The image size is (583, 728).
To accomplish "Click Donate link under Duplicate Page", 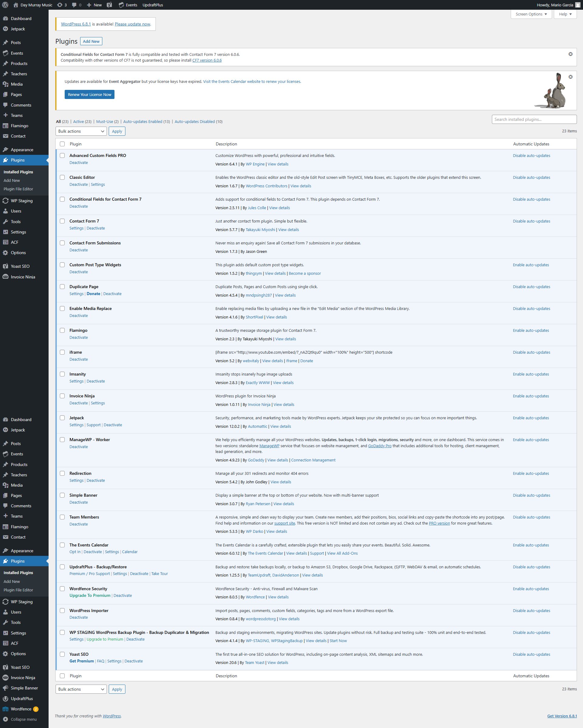I will (x=93, y=294).
